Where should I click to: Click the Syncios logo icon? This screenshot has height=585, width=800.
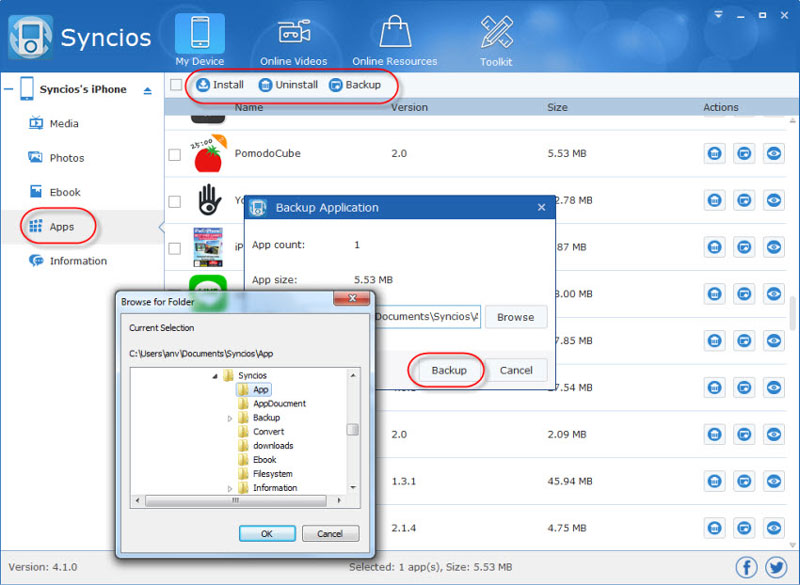[30, 37]
